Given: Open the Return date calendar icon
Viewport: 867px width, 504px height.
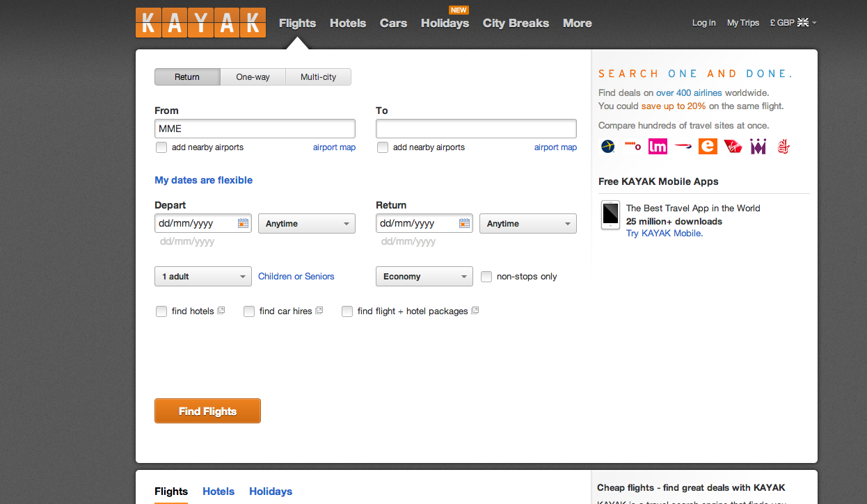Looking at the screenshot, I should pos(464,223).
